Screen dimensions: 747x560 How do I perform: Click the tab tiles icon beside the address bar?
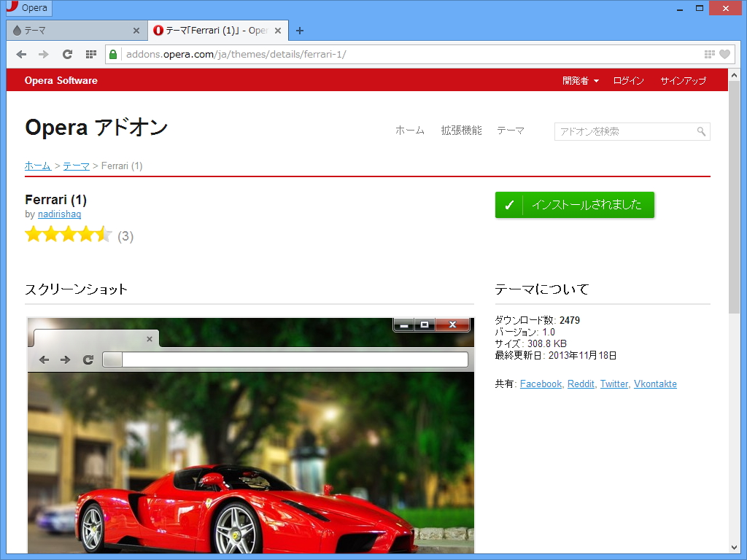pyautogui.click(x=90, y=54)
